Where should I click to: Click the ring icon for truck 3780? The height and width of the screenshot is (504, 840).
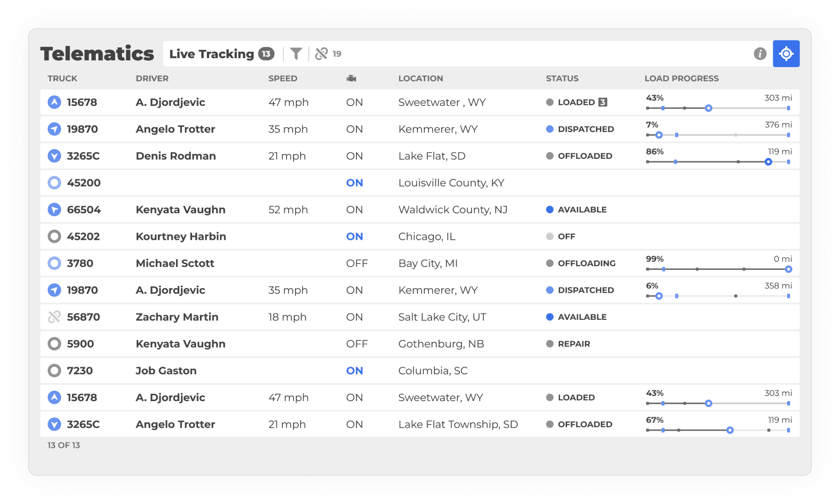54,263
